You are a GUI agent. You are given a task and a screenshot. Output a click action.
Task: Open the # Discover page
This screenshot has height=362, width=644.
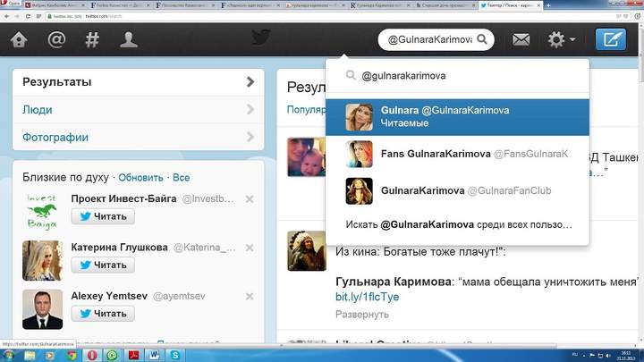pos(92,40)
